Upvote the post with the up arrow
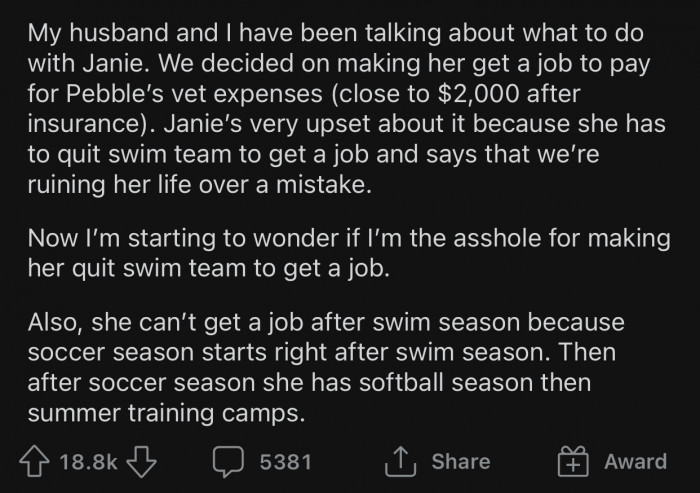 (x=37, y=461)
